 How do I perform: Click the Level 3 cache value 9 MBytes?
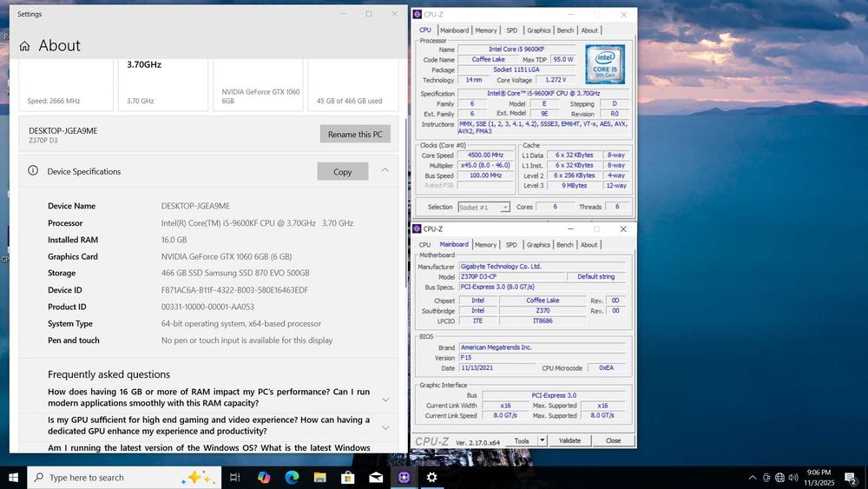coord(574,186)
